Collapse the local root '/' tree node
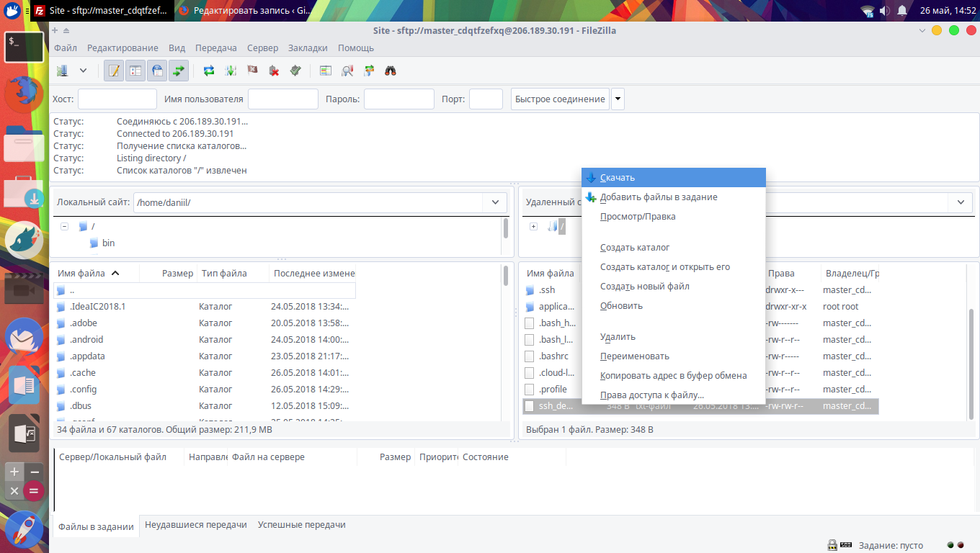Screen dimensions: 980x553 click(x=65, y=226)
